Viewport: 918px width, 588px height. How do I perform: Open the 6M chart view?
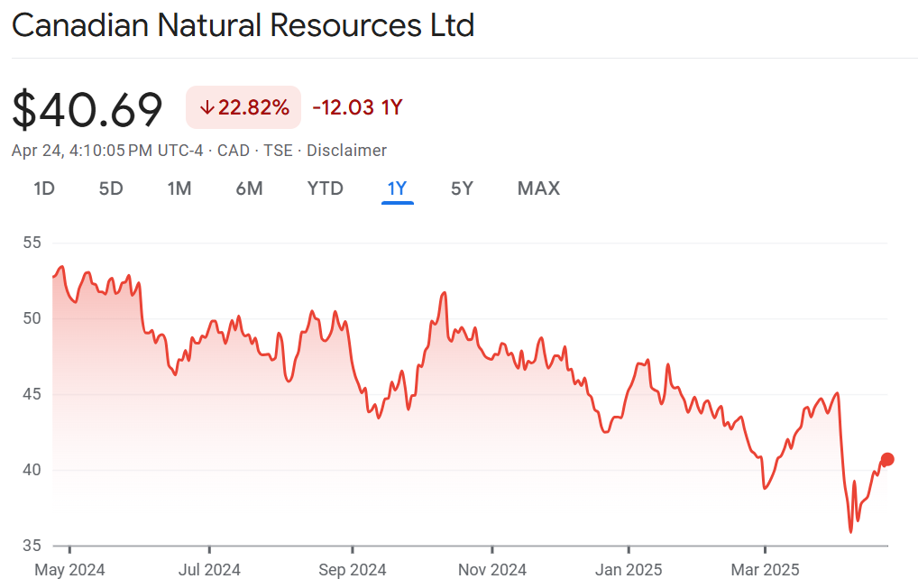(x=249, y=188)
